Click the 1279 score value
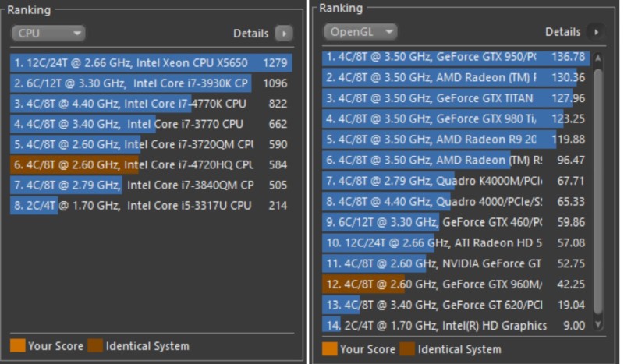The image size is (624, 364). (x=275, y=63)
